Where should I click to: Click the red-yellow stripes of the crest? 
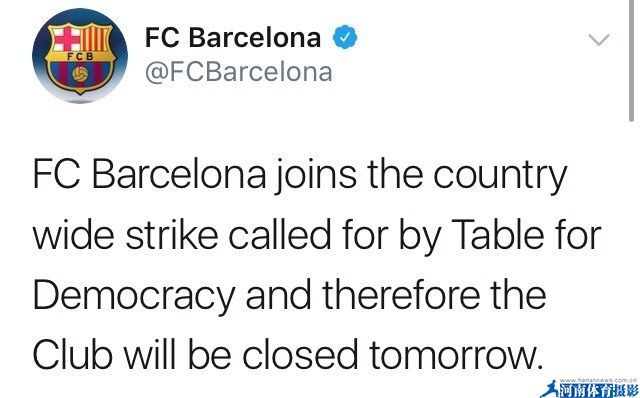96,38
